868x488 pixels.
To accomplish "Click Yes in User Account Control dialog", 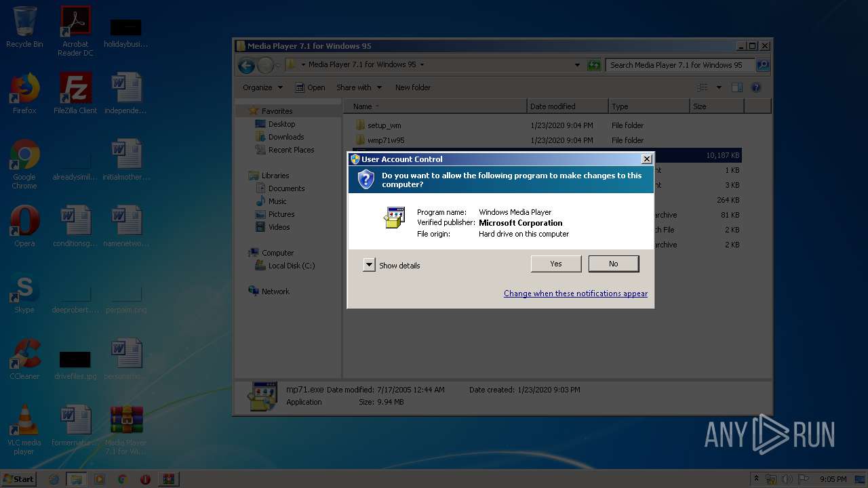I will pyautogui.click(x=556, y=264).
